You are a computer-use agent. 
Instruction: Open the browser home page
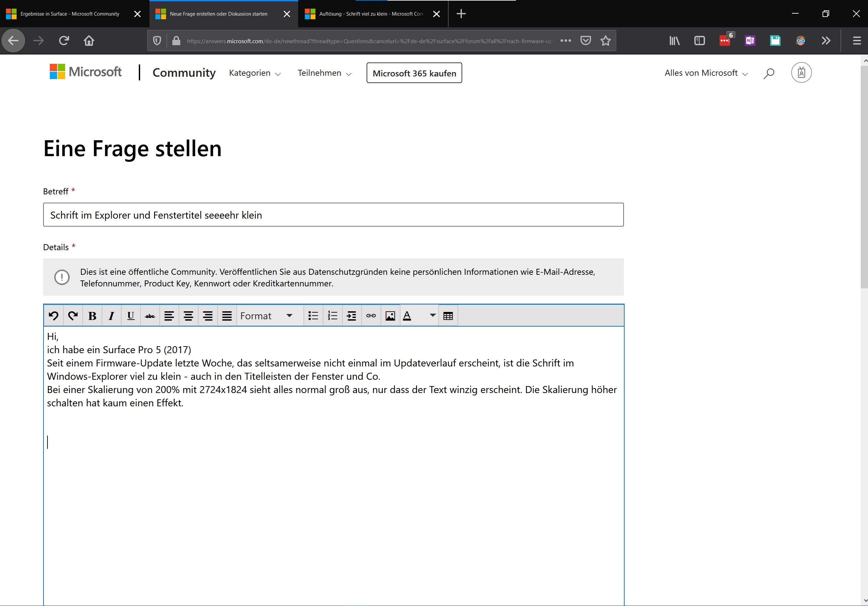click(x=89, y=41)
